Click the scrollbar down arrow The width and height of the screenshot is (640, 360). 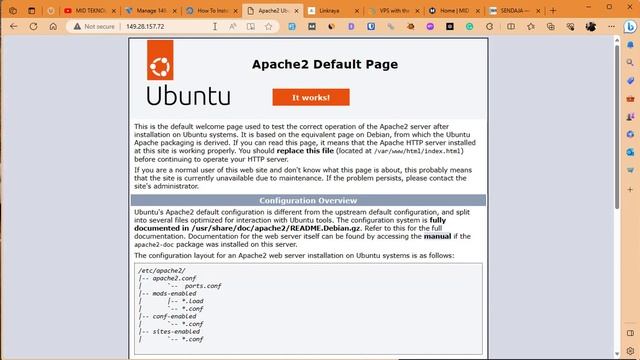[617, 354]
